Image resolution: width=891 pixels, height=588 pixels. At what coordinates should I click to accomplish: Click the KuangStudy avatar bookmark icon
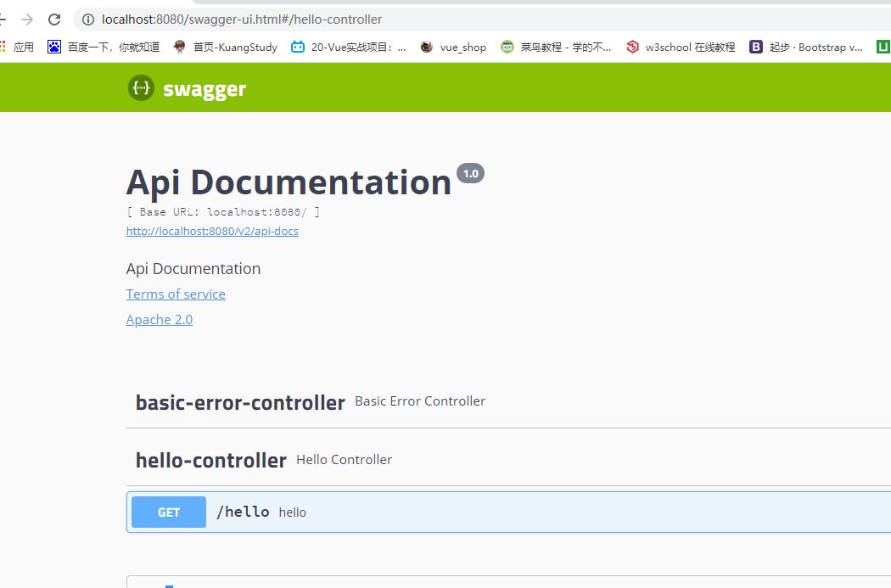(x=180, y=48)
